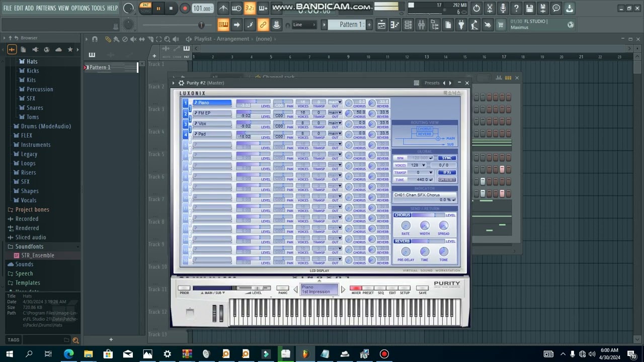Select Pattern 1 in the pattern list
Image resolution: width=644 pixels, height=362 pixels.
[x=111, y=67]
